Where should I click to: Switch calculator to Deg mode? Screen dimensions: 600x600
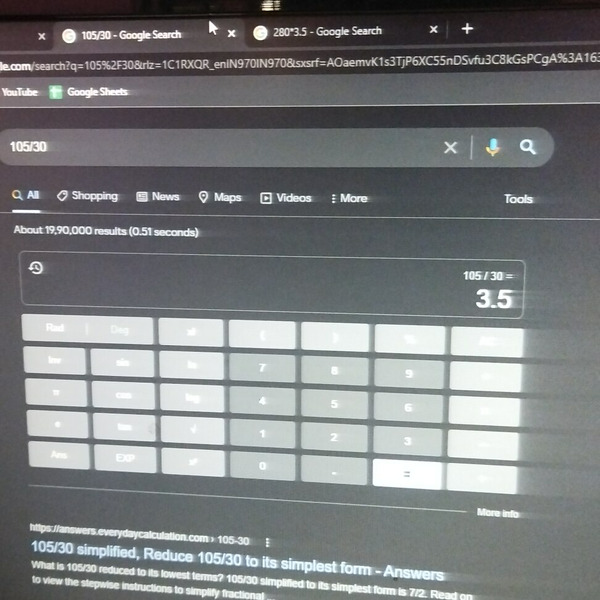point(120,329)
